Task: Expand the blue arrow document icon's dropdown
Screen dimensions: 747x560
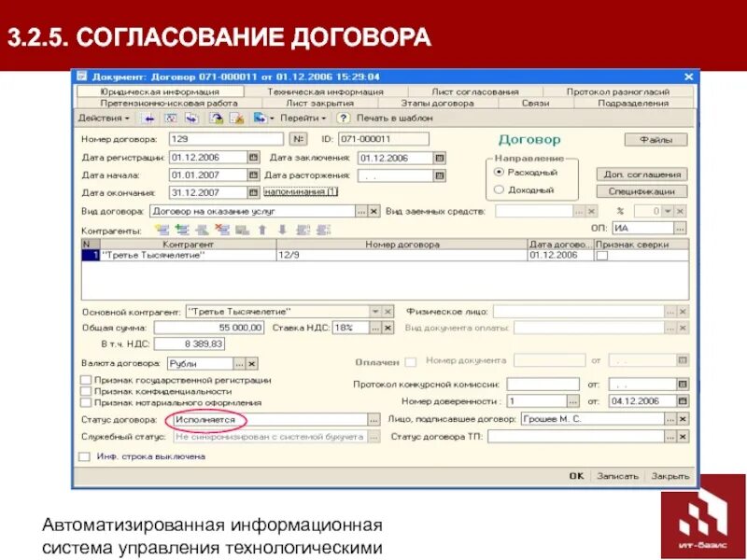Action: (x=272, y=119)
